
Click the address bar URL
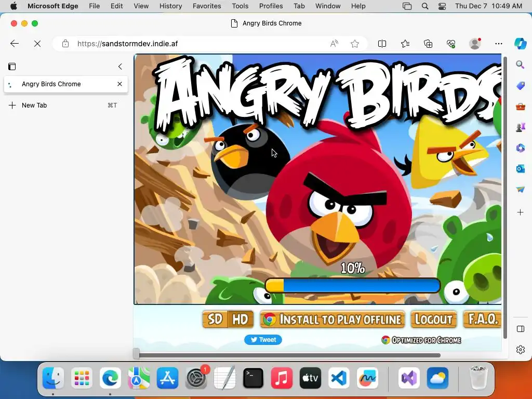[x=128, y=44]
